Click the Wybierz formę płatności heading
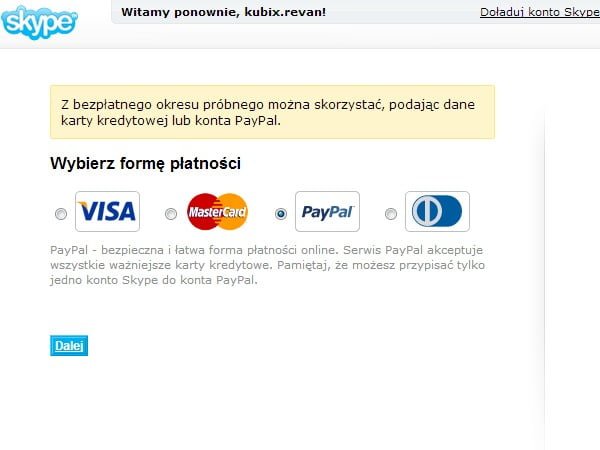600x450 pixels. pyautogui.click(x=145, y=163)
